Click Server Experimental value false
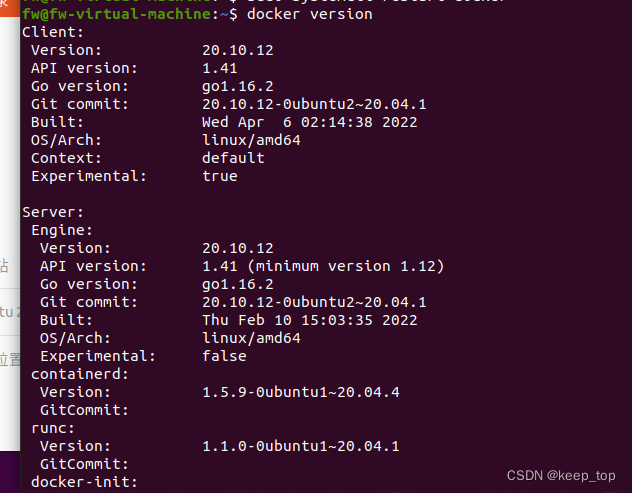 [224, 356]
